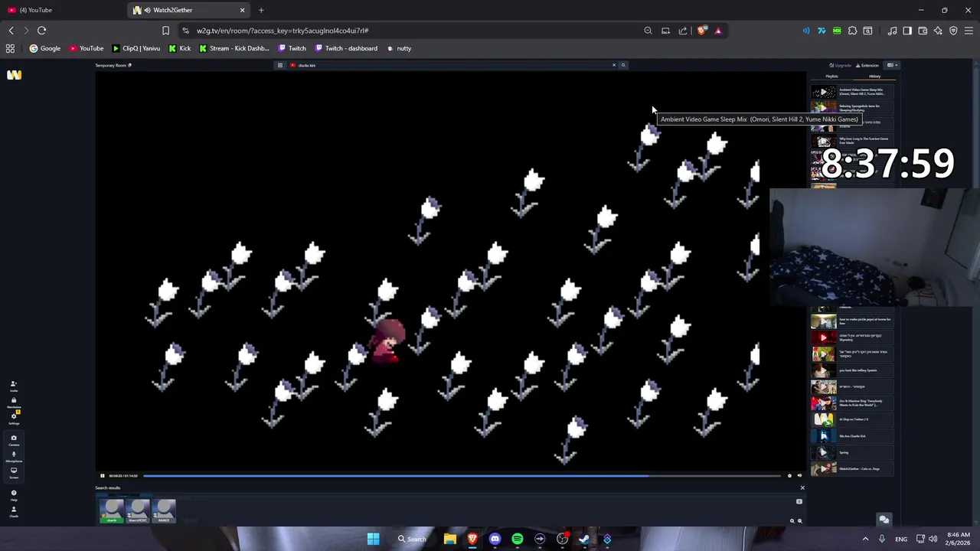Play 'you look like Jeffery Epstein' item
Image resolution: width=980 pixels, height=551 pixels.
coord(851,370)
